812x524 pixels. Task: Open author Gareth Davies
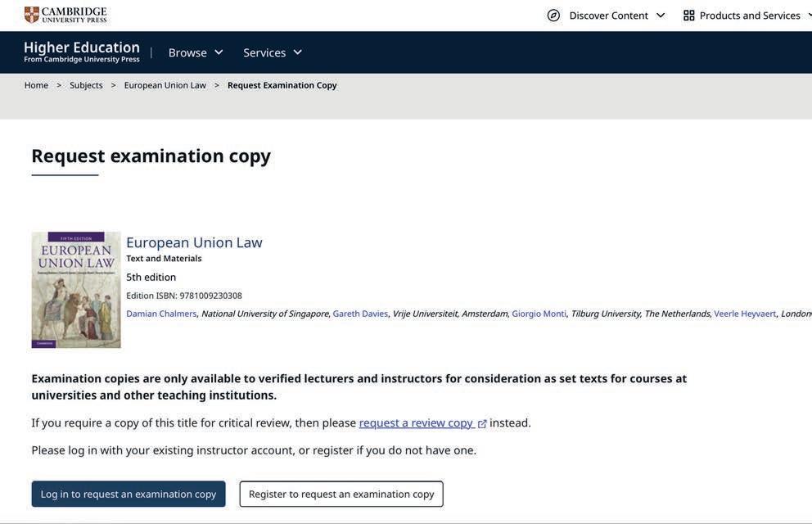tap(360, 314)
